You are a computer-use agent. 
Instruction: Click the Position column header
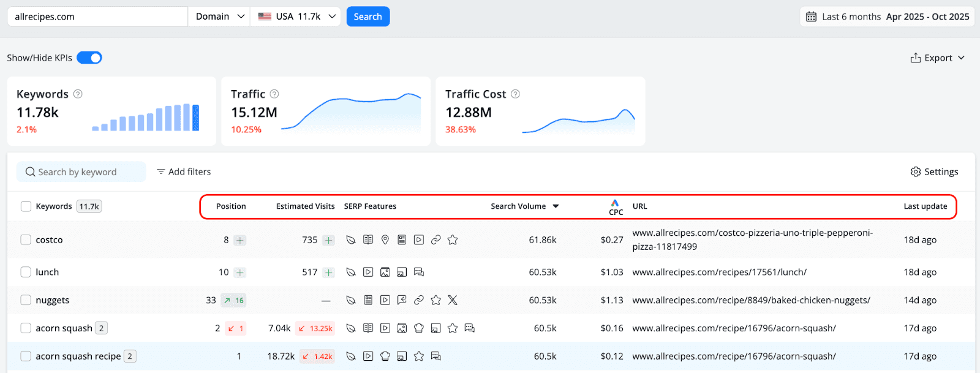[x=231, y=206]
